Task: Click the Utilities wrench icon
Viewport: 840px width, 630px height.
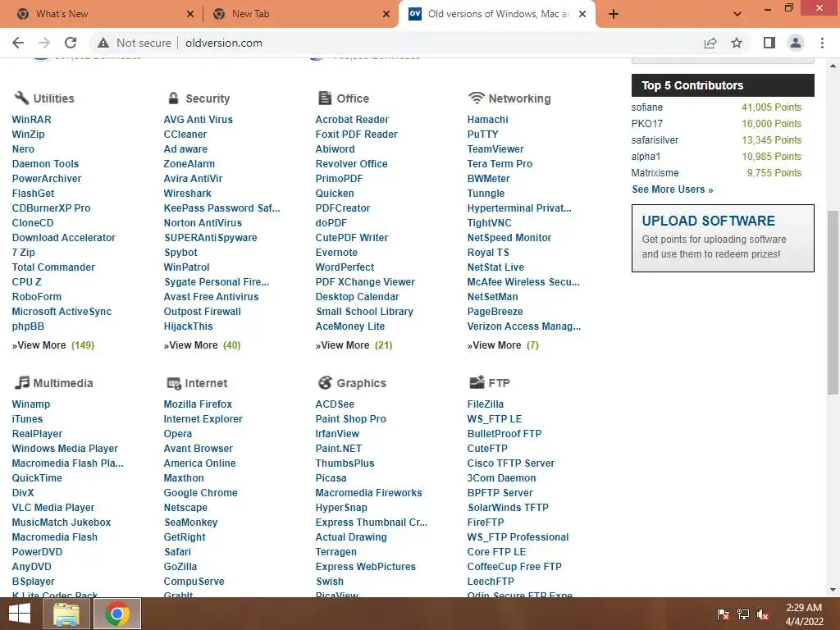Action: click(x=21, y=98)
